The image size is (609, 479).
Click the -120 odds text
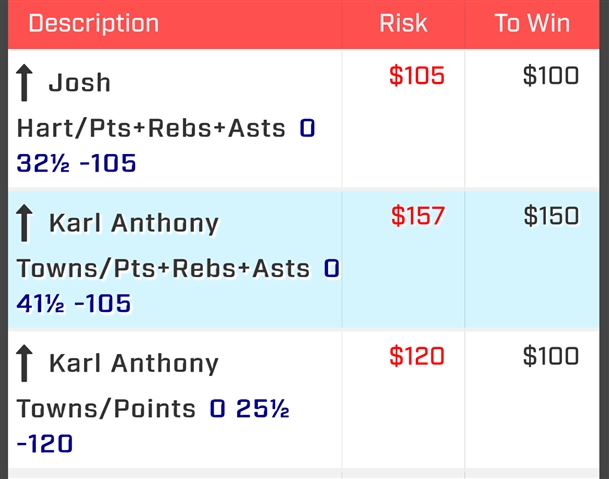pos(45,444)
